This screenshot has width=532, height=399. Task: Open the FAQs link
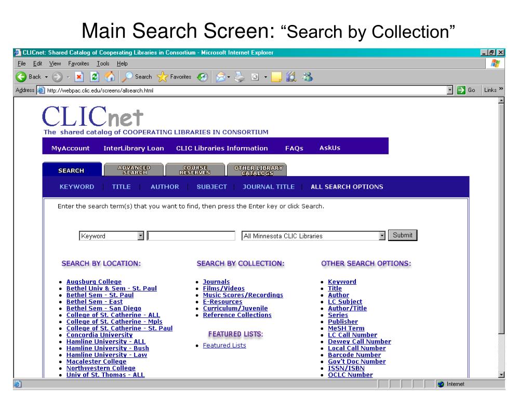(x=294, y=148)
